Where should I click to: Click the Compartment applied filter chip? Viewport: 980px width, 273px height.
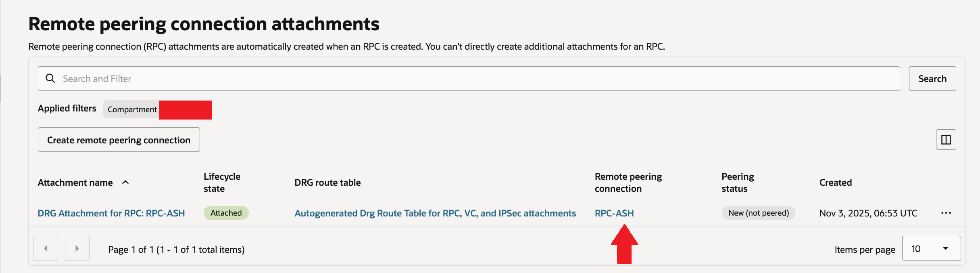point(132,109)
